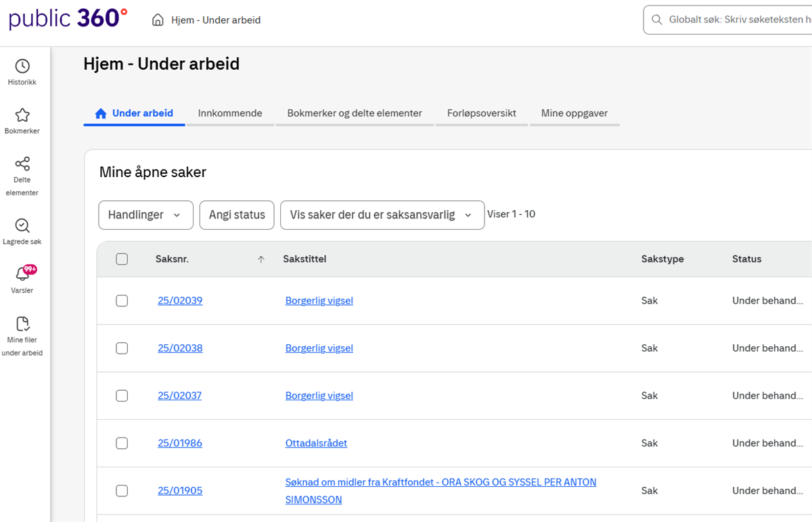
Task: Check the box for case 25/02039
Action: 122,301
